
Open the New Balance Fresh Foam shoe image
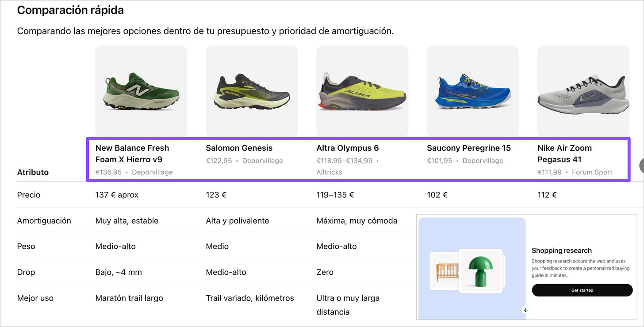[x=141, y=91]
